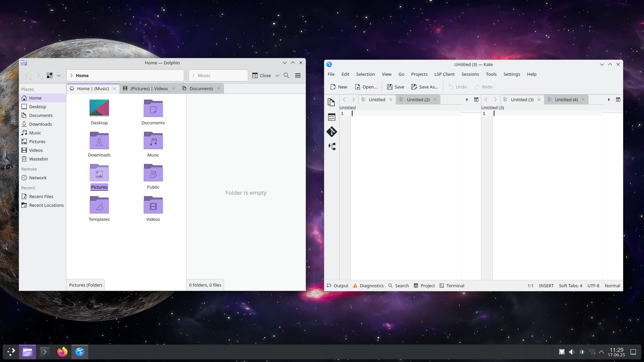
Task: Click the Home breadcrumb in Dolphin location bar
Action: click(x=82, y=75)
